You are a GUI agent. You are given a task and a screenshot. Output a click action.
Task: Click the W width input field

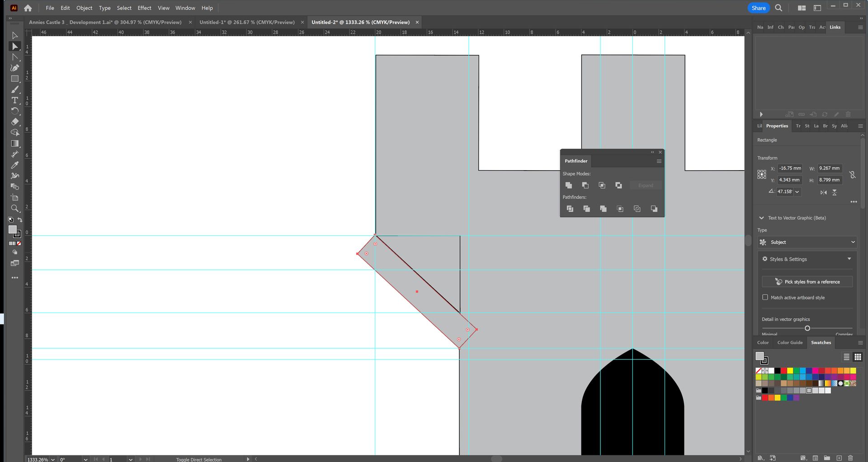(830, 168)
